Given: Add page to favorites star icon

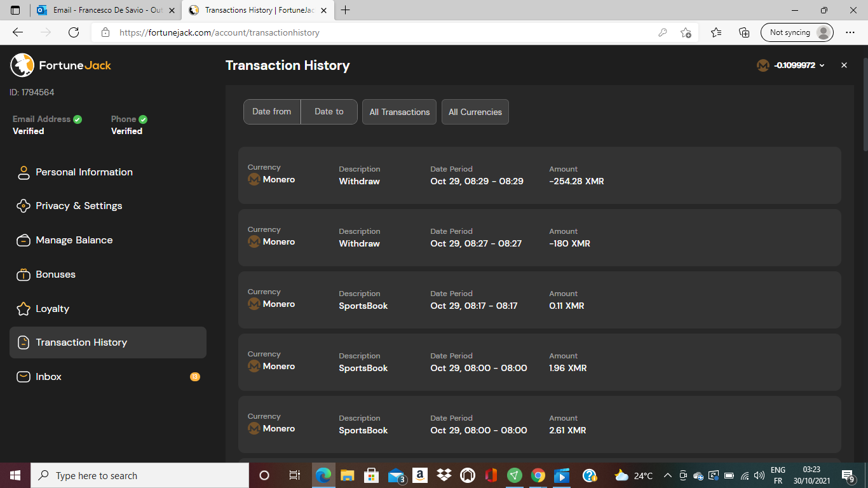Looking at the screenshot, I should pyautogui.click(x=686, y=32).
